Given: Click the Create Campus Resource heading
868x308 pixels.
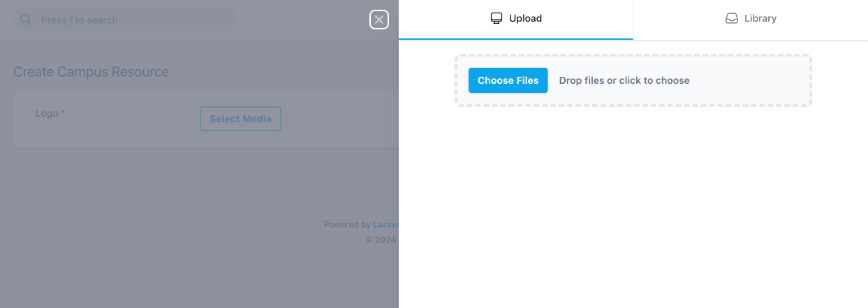Looking at the screenshot, I should (91, 72).
